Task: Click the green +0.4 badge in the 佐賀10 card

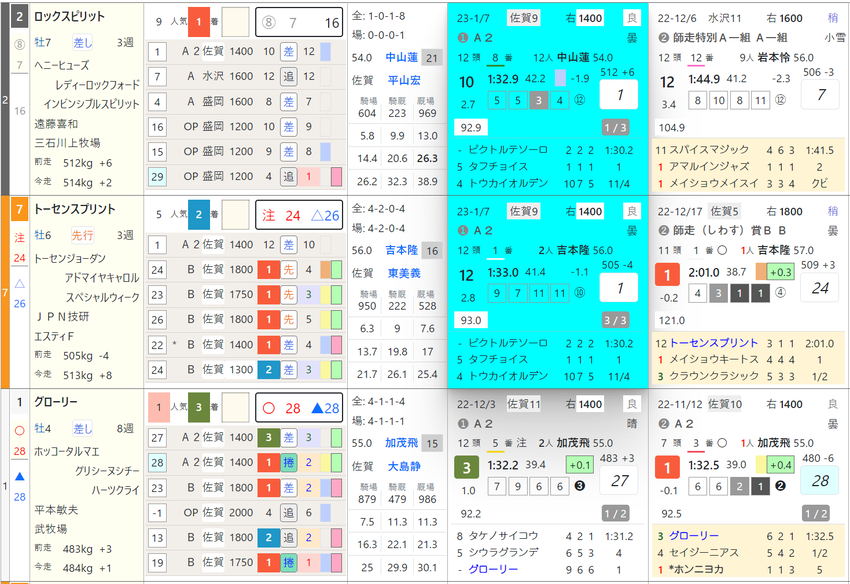Action: click(x=780, y=465)
